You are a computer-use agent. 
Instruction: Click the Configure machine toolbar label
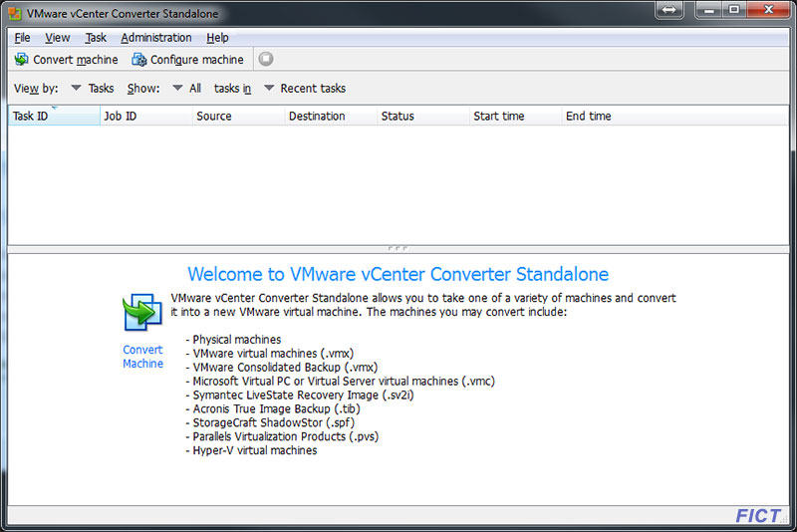196,60
